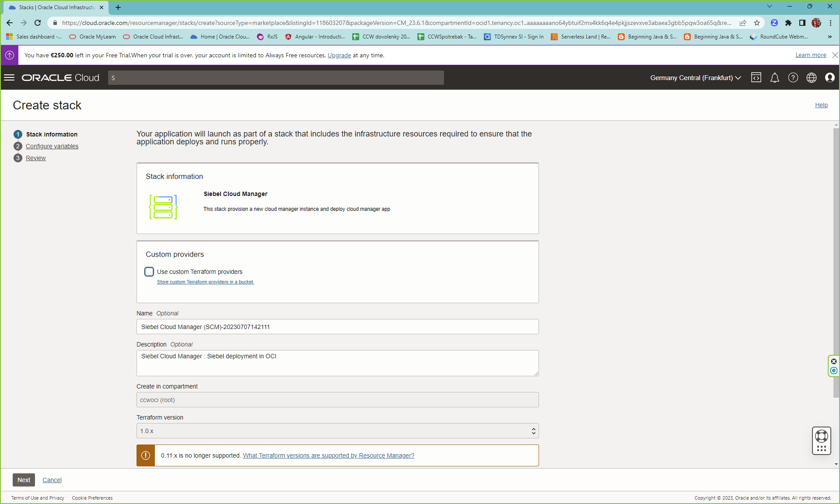Open the Home Oracle Cloud bookmark
Image resolution: width=840 pixels, height=504 pixels.
[220, 37]
